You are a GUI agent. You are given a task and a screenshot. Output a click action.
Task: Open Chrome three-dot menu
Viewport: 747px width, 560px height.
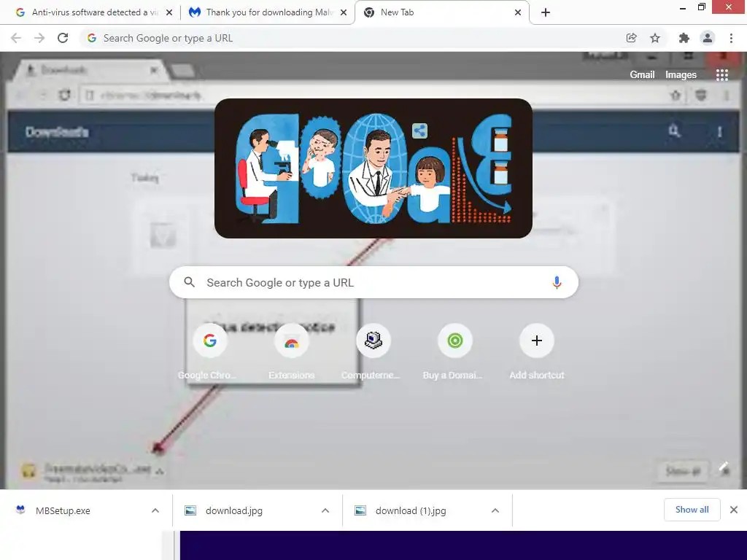731,38
